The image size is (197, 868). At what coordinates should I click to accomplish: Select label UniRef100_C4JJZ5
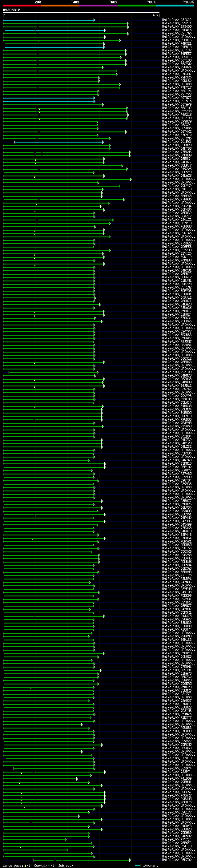pos(177,616)
